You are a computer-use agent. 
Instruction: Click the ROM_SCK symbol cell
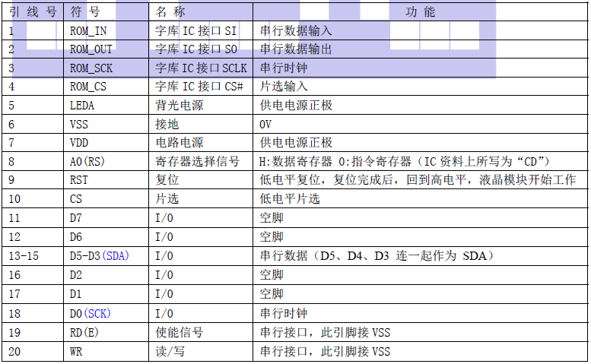[91, 68]
